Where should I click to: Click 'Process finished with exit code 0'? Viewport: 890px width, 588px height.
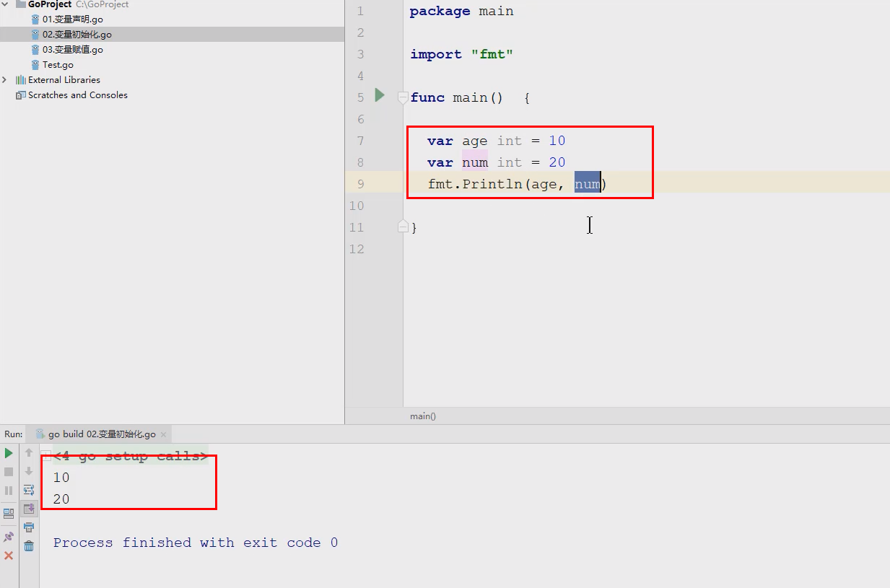(196, 543)
